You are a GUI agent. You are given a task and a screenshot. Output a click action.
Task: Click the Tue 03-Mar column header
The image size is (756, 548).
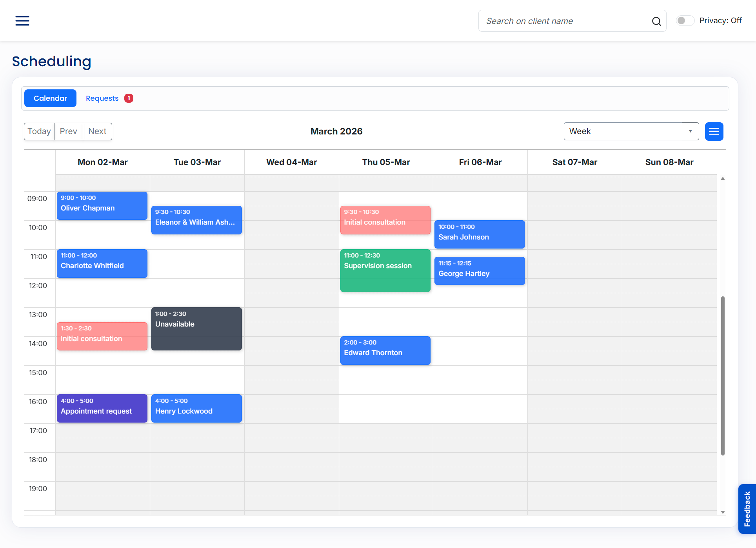click(x=197, y=162)
